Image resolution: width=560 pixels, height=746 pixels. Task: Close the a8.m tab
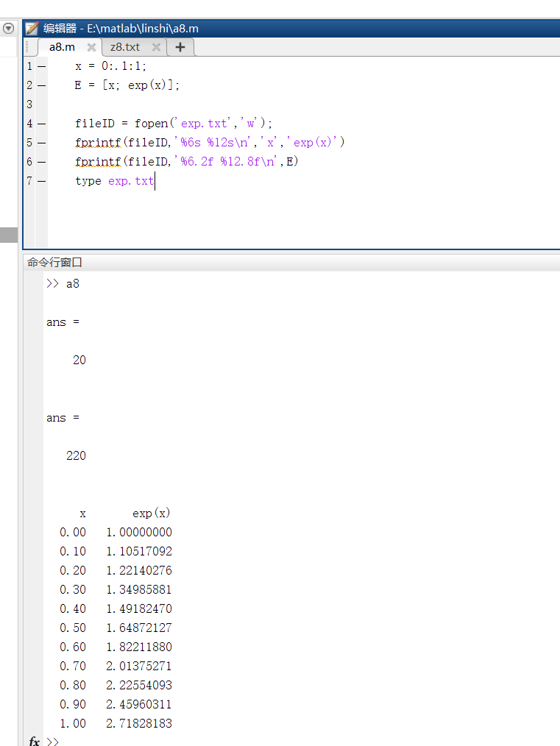click(x=91, y=47)
